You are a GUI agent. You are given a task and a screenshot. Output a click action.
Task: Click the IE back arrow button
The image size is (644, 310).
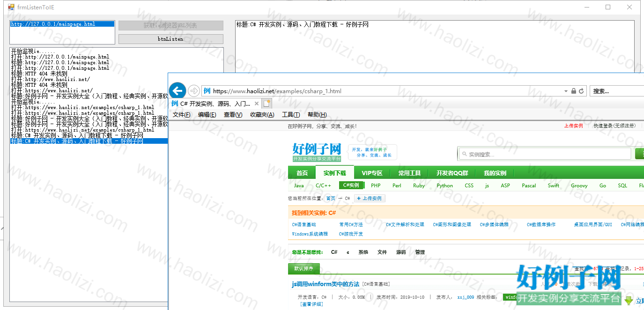(x=178, y=90)
